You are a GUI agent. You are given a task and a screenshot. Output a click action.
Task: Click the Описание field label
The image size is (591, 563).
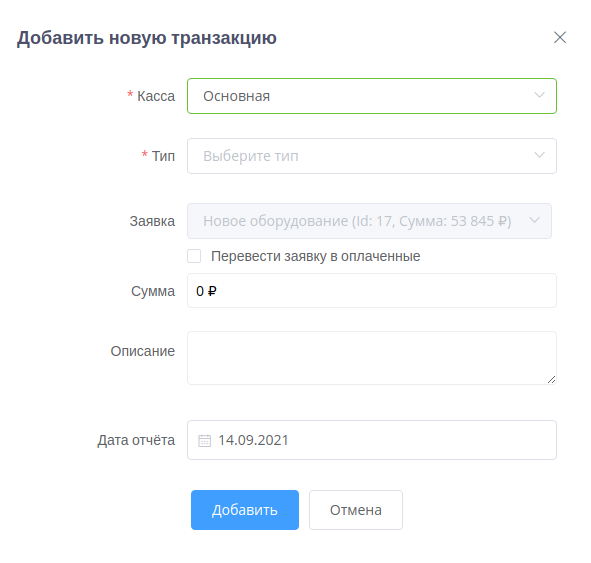[142, 351]
